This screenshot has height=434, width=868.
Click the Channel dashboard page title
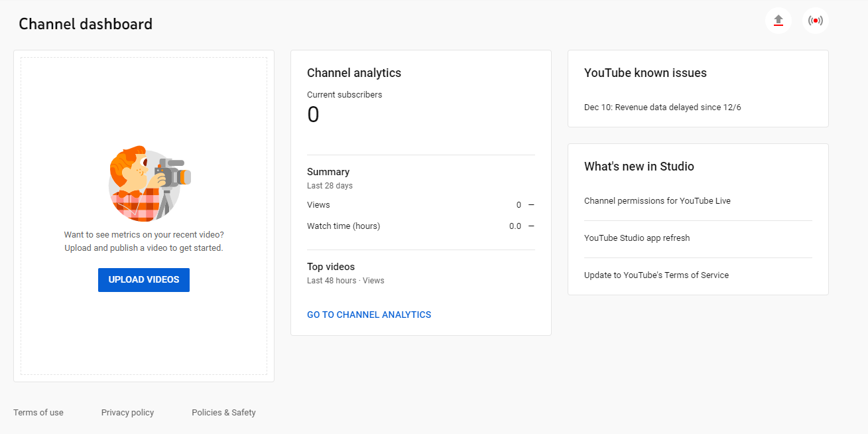pos(86,24)
